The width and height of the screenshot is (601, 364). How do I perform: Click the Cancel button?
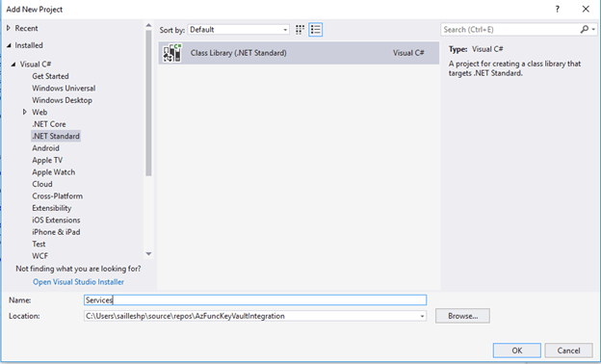[x=568, y=351]
